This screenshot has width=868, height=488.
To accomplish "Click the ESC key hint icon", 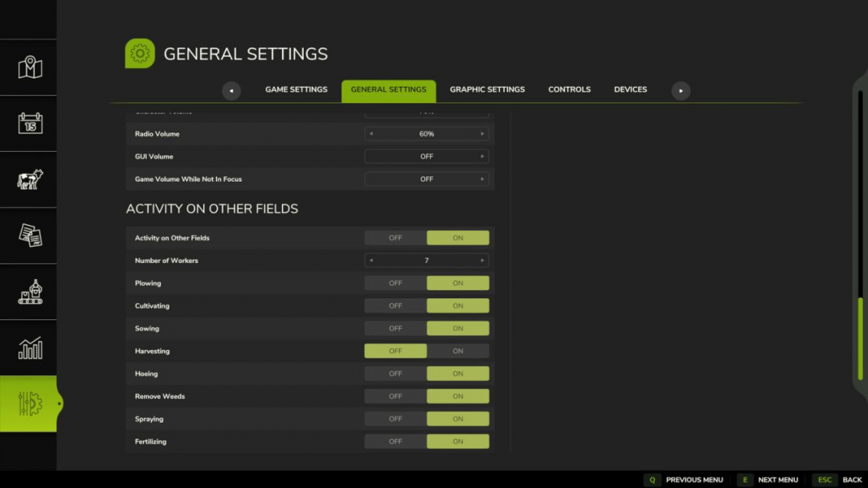I will (825, 480).
